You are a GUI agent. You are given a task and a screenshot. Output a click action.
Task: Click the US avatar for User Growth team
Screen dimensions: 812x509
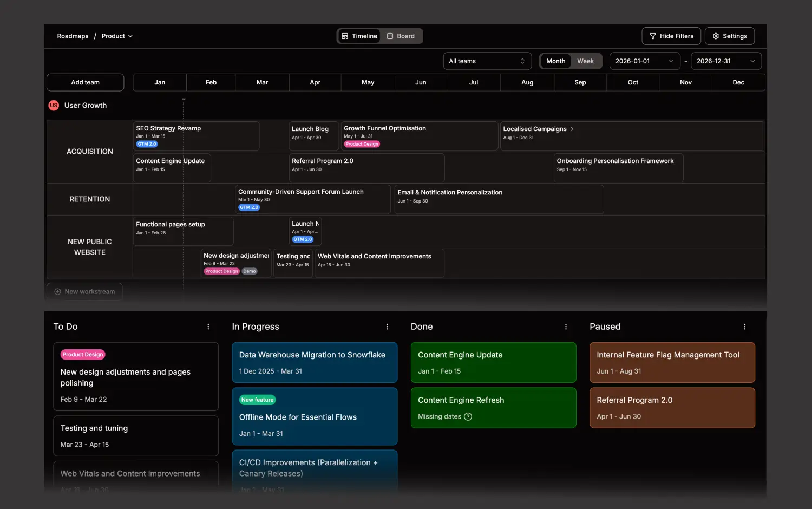click(x=54, y=105)
